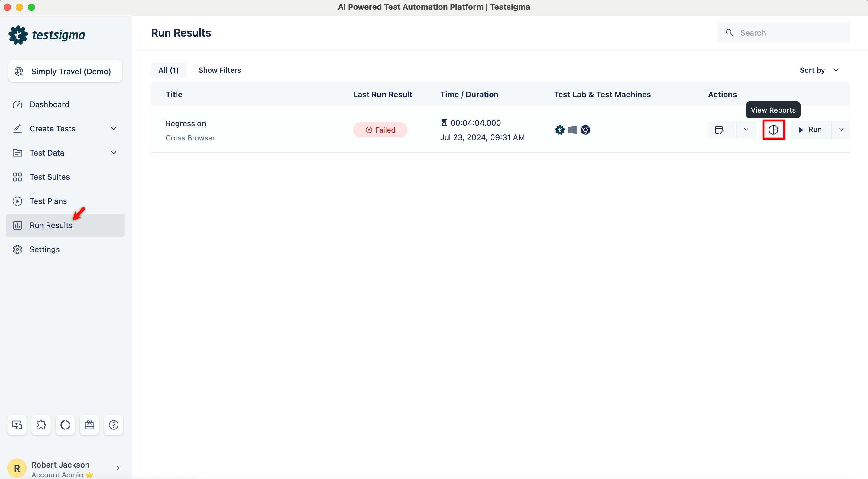Click the Windows machine icon
The image size is (868, 479).
coord(572,130)
